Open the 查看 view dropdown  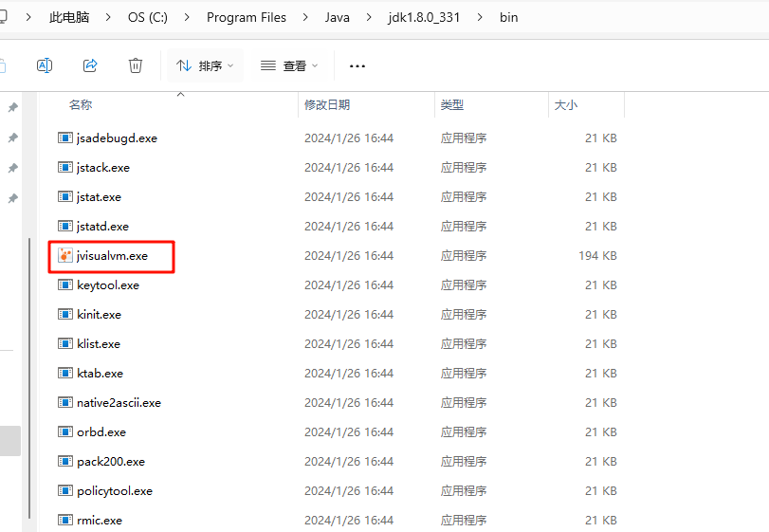[x=289, y=65]
